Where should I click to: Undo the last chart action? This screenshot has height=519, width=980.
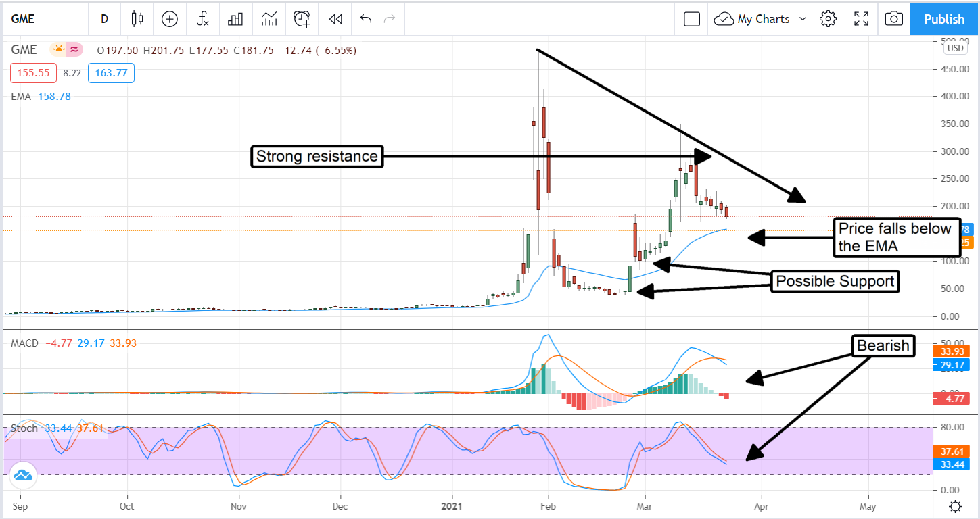(x=366, y=19)
